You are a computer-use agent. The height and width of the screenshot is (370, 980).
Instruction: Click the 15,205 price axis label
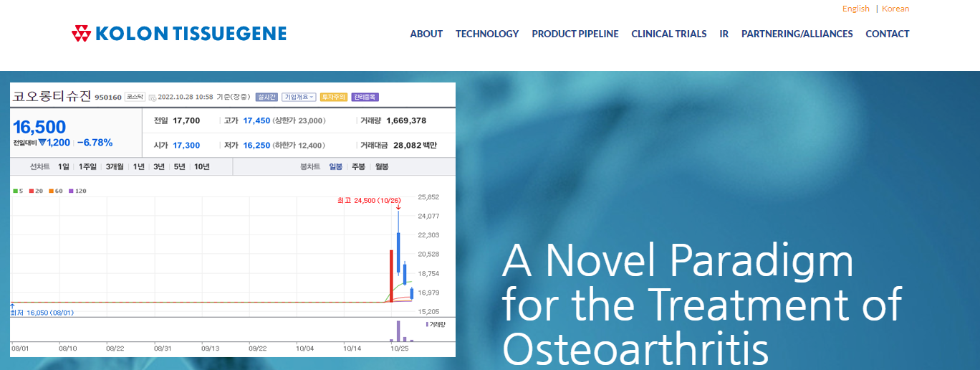tap(428, 312)
